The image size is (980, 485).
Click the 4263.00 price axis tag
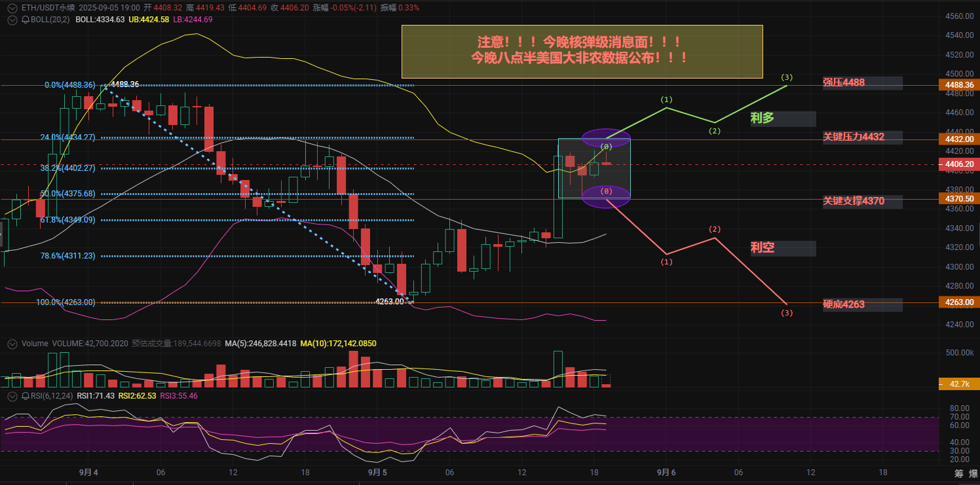pyautogui.click(x=958, y=302)
